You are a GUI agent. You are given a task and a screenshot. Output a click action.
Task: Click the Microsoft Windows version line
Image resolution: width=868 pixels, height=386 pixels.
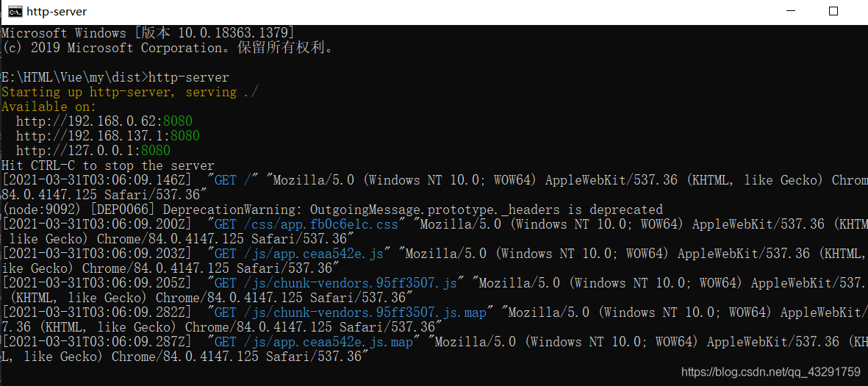point(148,32)
